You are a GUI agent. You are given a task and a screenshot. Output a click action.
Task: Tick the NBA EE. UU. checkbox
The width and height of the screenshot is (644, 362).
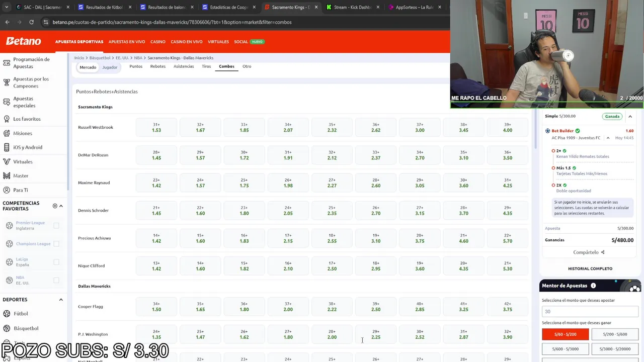pyautogui.click(x=56, y=280)
